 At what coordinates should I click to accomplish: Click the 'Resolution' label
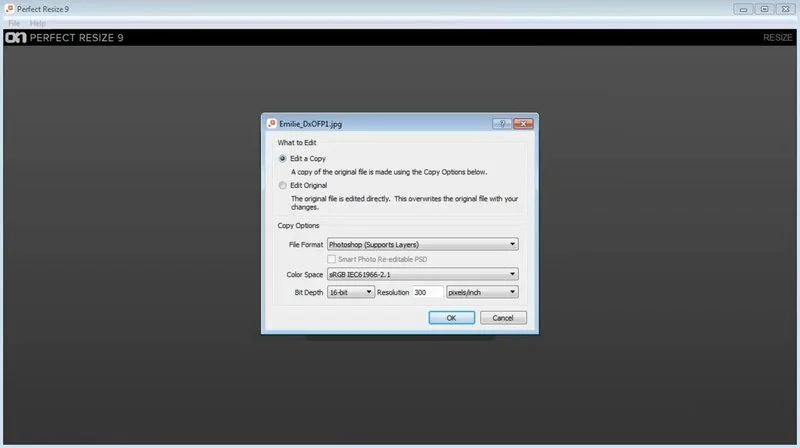coord(393,292)
